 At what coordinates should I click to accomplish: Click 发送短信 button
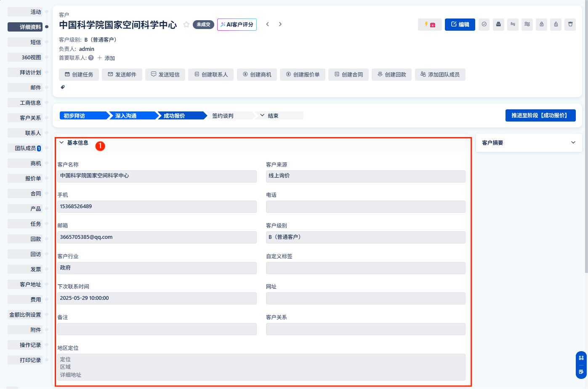[165, 74]
